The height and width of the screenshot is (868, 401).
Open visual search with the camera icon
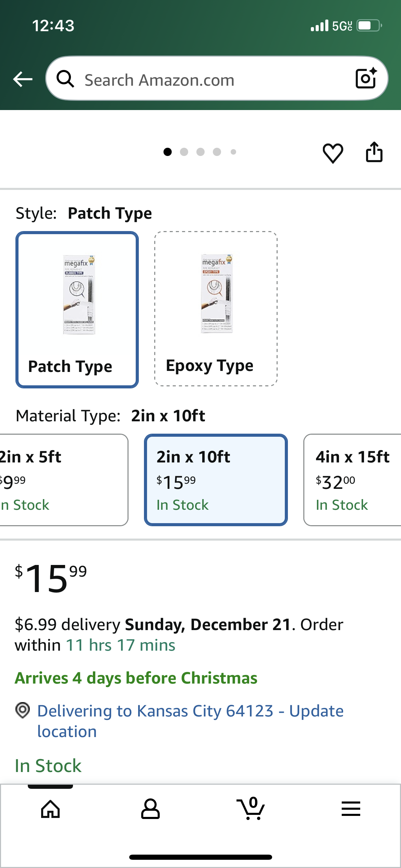pos(365,78)
